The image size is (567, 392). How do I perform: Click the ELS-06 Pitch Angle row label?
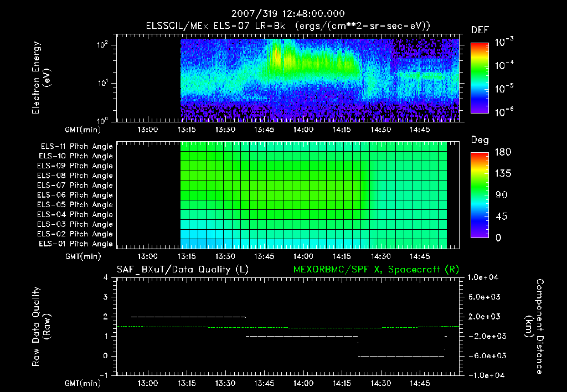click(75, 195)
